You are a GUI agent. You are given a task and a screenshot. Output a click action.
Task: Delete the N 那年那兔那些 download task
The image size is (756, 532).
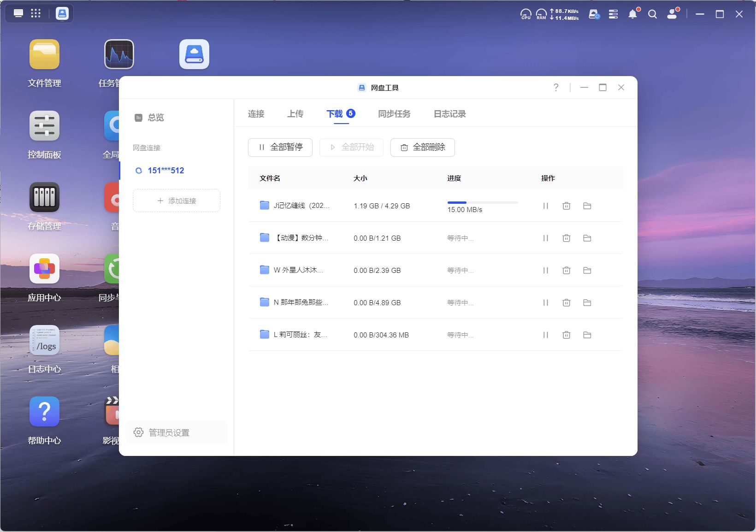tap(567, 303)
